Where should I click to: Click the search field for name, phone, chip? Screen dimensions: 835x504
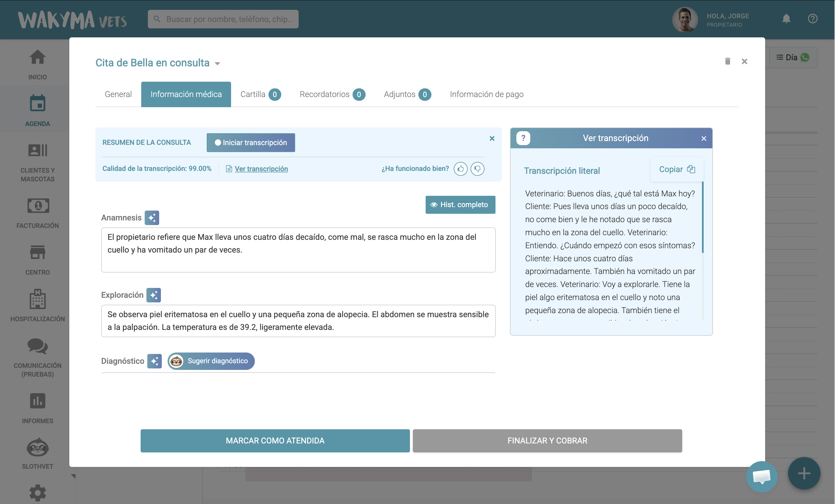pyautogui.click(x=223, y=19)
